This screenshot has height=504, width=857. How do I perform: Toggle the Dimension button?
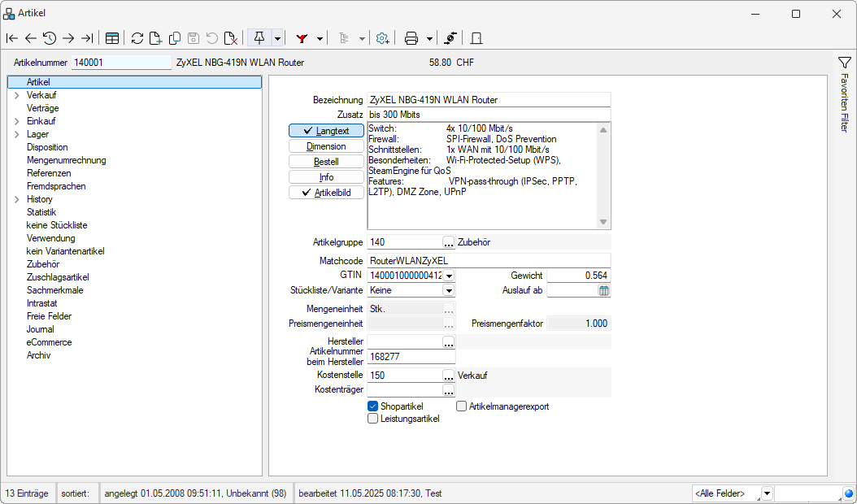click(326, 146)
